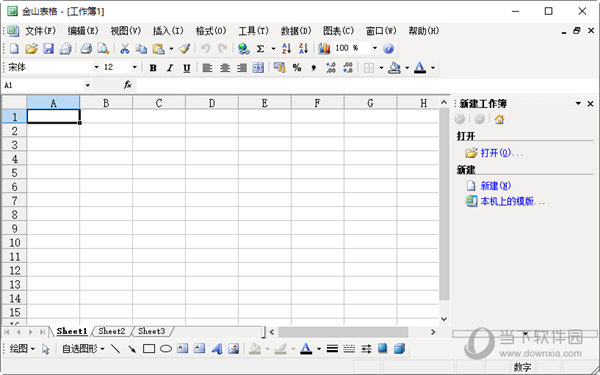Apply percent style format
The image size is (600, 375).
pos(297,68)
